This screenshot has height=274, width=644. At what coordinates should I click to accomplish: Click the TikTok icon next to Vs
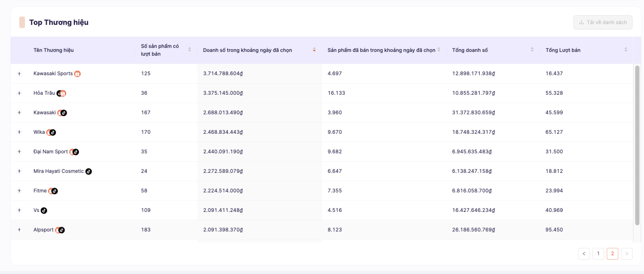[x=44, y=211]
